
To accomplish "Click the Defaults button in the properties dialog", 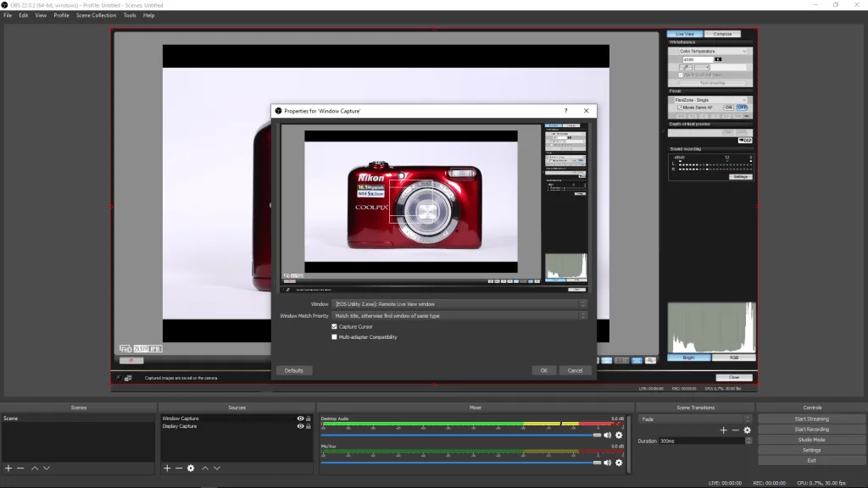I will click(292, 369).
